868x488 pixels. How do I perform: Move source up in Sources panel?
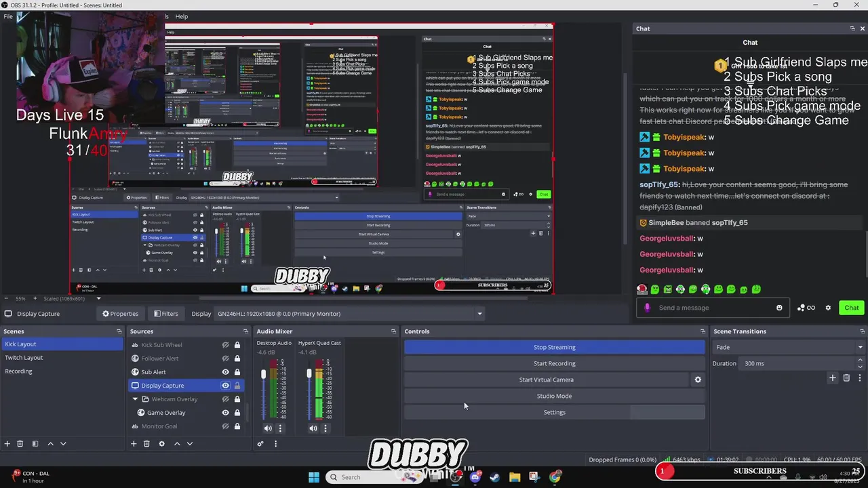(177, 444)
